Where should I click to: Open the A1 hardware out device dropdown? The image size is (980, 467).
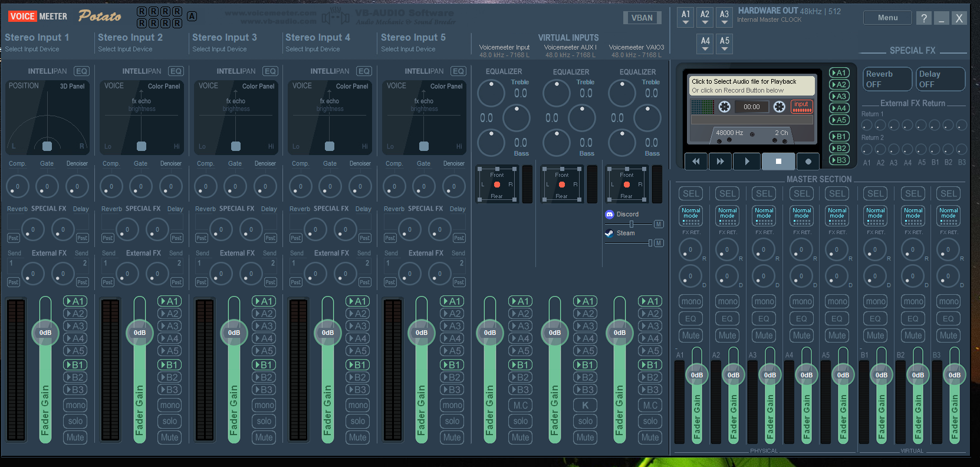click(686, 17)
